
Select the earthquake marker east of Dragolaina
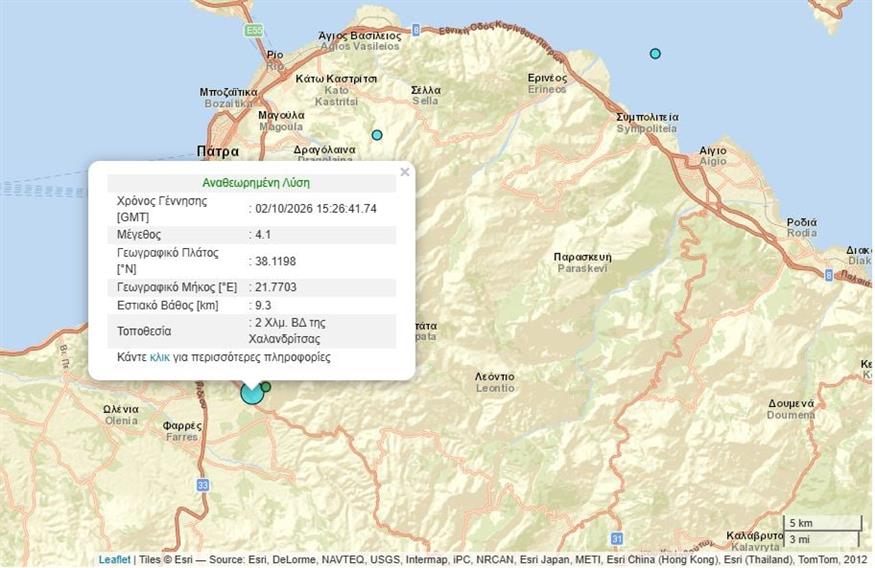click(x=377, y=135)
